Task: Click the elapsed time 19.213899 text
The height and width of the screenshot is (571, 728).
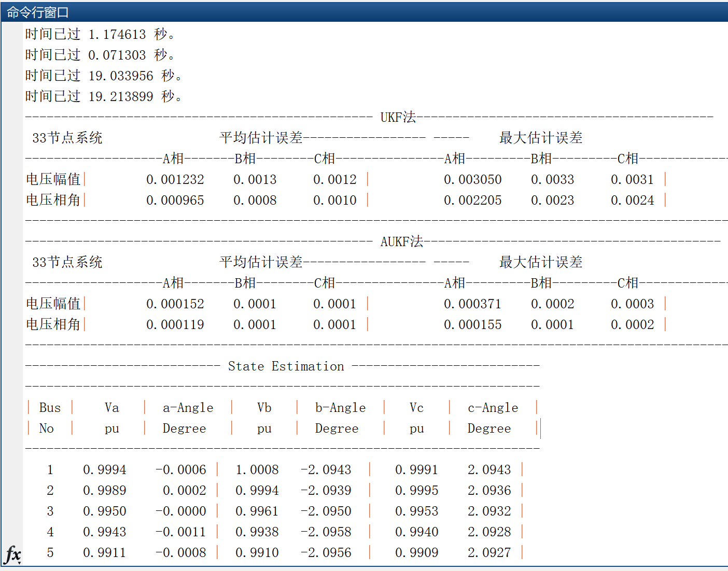Action: click(121, 97)
